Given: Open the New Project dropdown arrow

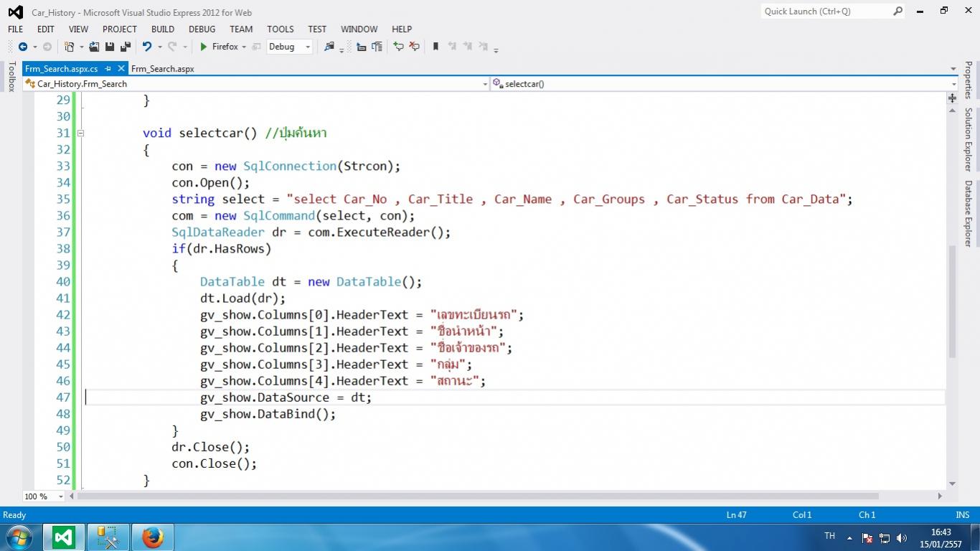Looking at the screenshot, I should pos(81,47).
